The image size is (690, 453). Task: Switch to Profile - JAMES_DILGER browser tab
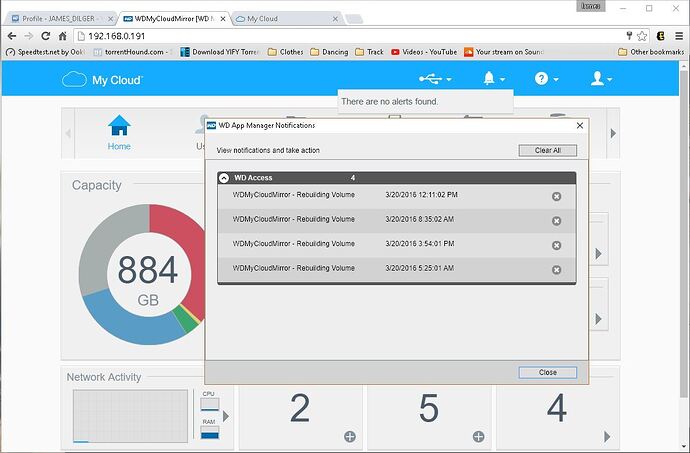click(x=62, y=18)
